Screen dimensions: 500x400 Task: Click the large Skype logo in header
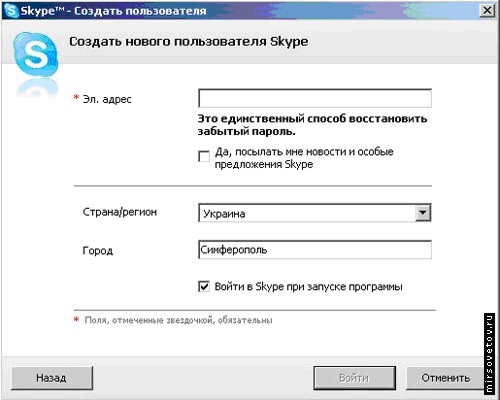[x=36, y=55]
